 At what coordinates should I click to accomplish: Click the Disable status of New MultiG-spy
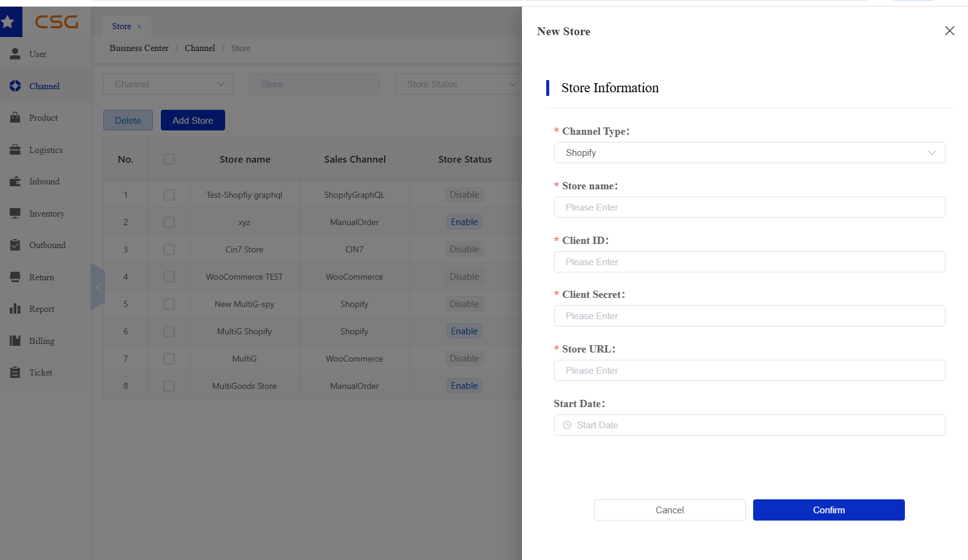pos(464,304)
